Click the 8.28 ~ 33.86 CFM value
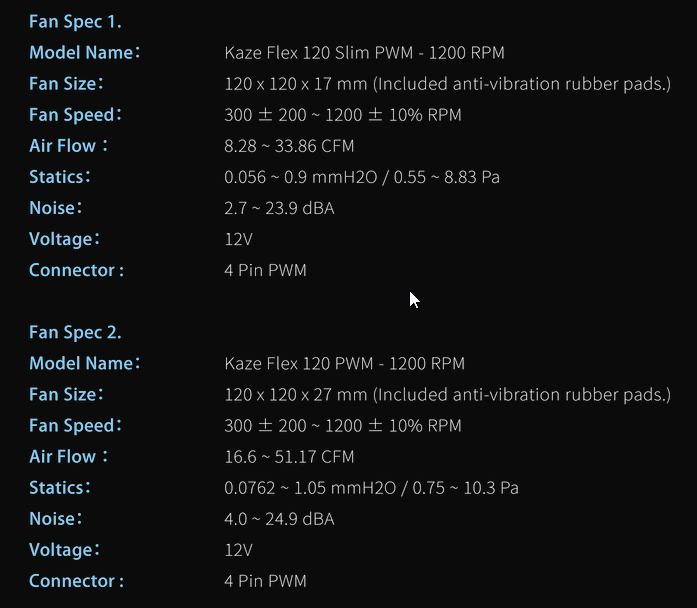The image size is (697, 608). pos(289,146)
